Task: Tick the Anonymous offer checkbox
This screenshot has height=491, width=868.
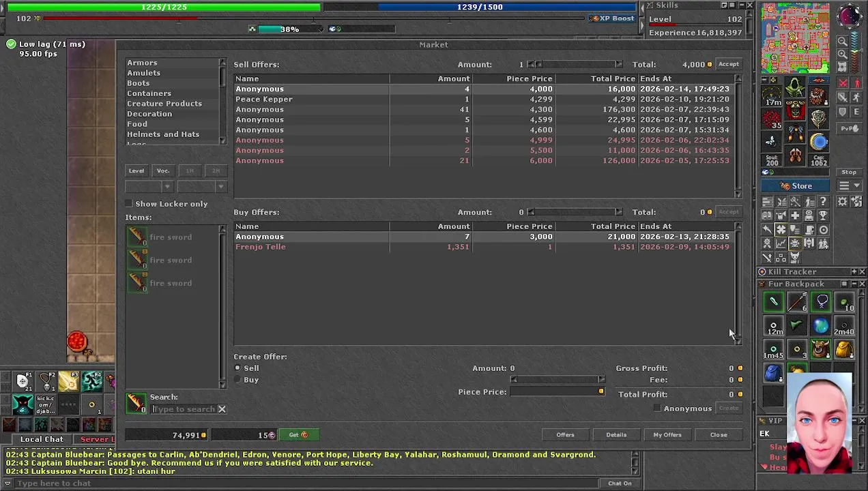Action: point(657,408)
